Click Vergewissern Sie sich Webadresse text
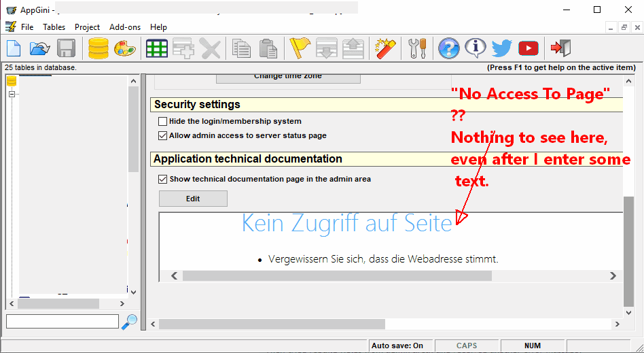The height and width of the screenshot is (353, 644). point(382,259)
